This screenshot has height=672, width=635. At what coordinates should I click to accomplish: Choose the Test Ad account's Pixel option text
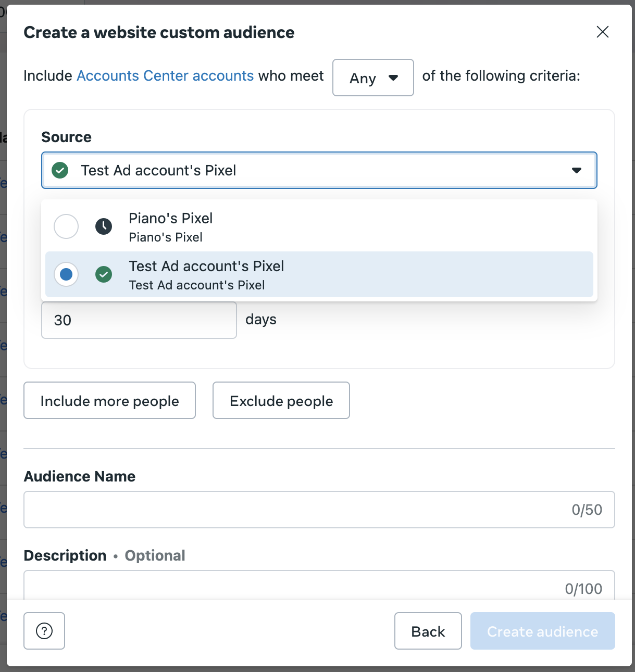click(x=206, y=275)
